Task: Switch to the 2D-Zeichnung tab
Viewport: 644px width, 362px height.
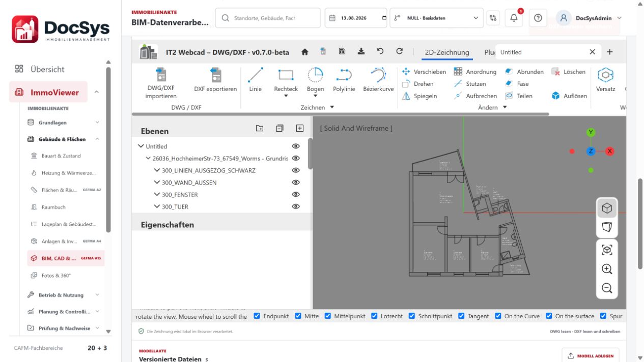Action: click(x=447, y=52)
